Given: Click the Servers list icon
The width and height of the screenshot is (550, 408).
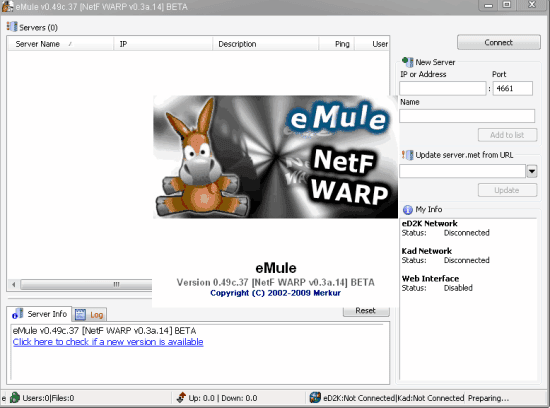Looking at the screenshot, I should (12, 27).
